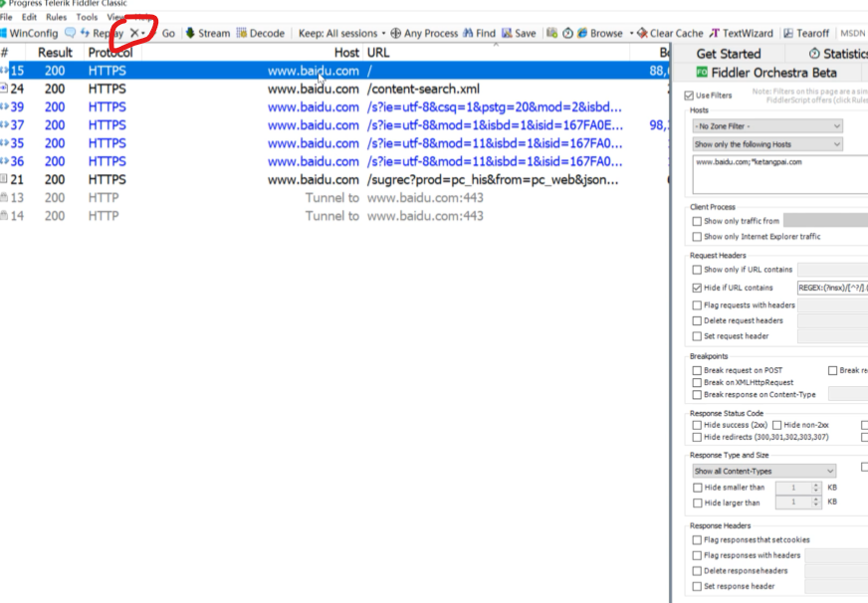Open the Find sessions binoculars tool
This screenshot has height=603, width=868.
(480, 33)
